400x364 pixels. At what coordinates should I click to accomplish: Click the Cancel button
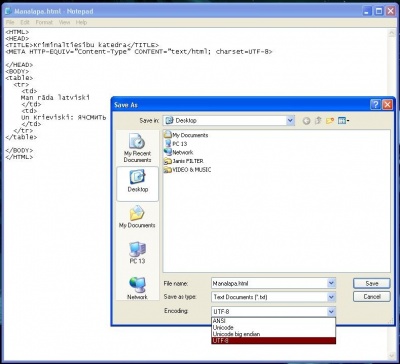372,297
